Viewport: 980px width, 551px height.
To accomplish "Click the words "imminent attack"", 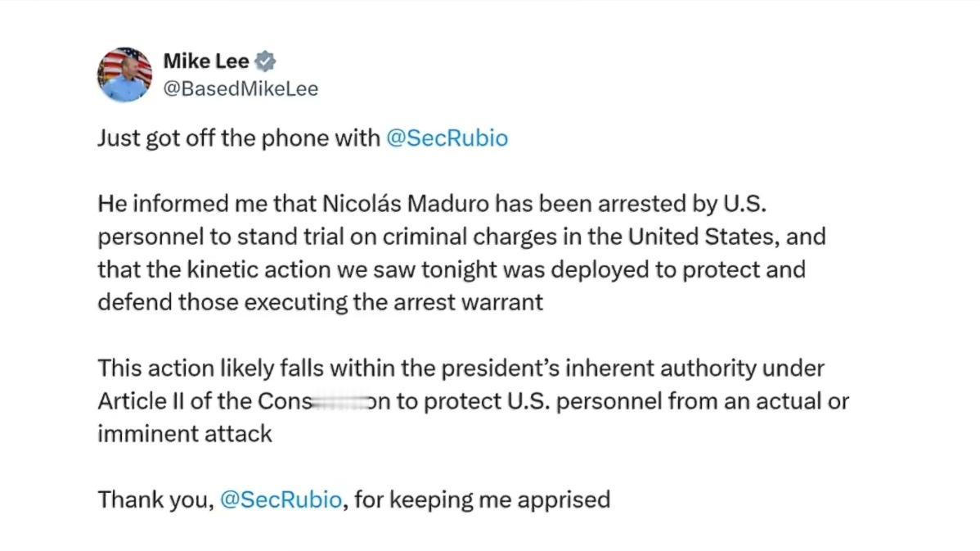I will click(x=184, y=434).
